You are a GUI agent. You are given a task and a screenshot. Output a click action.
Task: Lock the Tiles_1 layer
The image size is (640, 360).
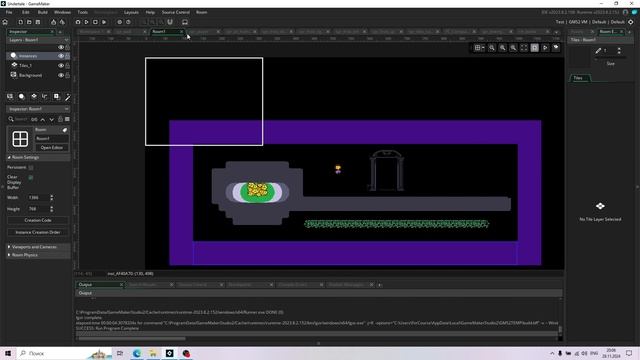pos(67,65)
